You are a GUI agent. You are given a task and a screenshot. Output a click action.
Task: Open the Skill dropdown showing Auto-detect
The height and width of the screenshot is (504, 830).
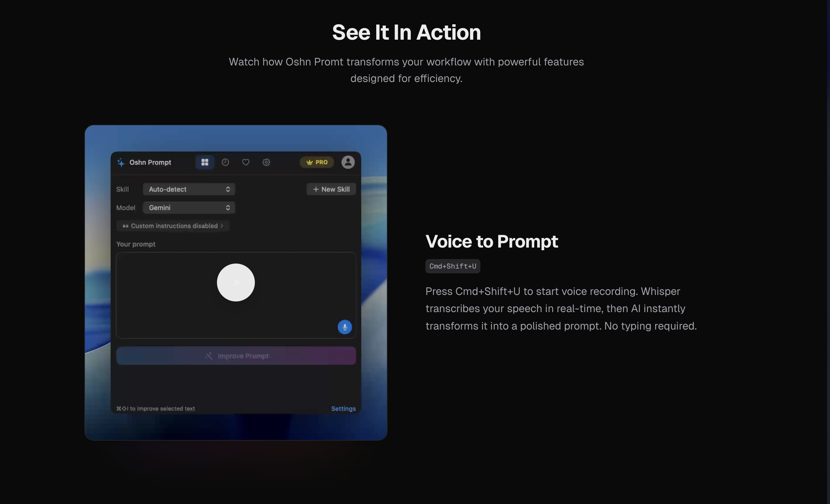pos(189,189)
